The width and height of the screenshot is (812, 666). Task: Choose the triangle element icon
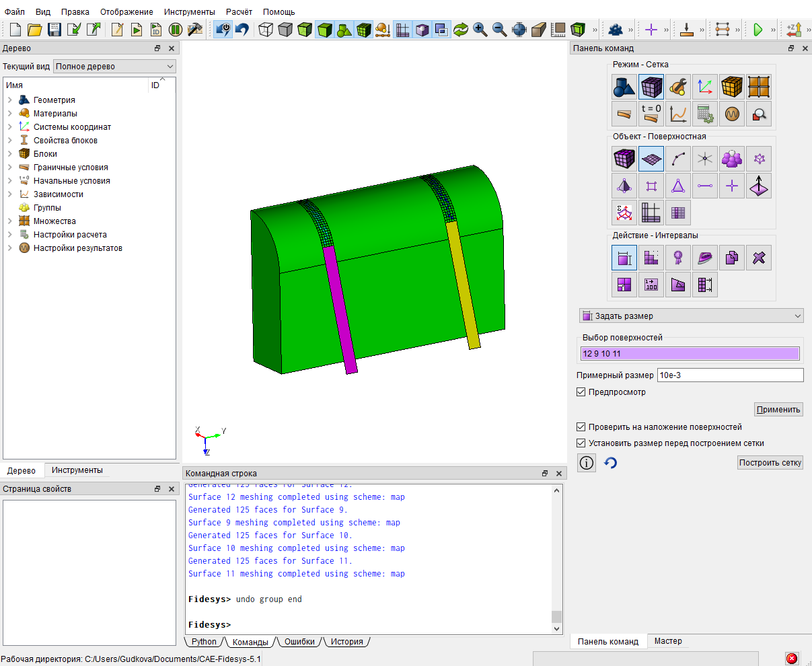(x=678, y=186)
